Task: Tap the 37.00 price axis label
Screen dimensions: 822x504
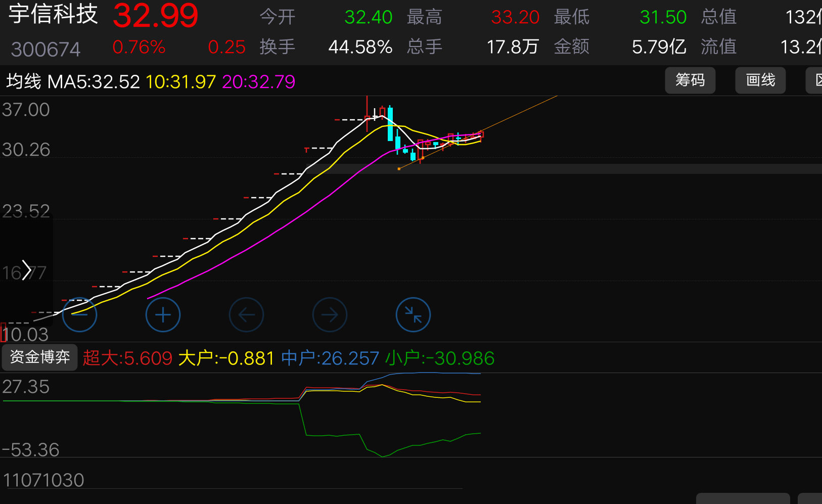Action: (26, 110)
